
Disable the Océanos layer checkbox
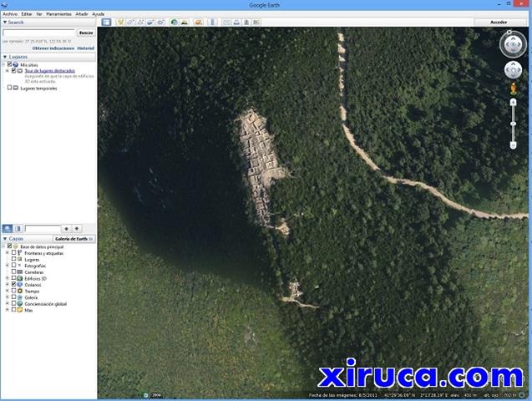(13, 284)
